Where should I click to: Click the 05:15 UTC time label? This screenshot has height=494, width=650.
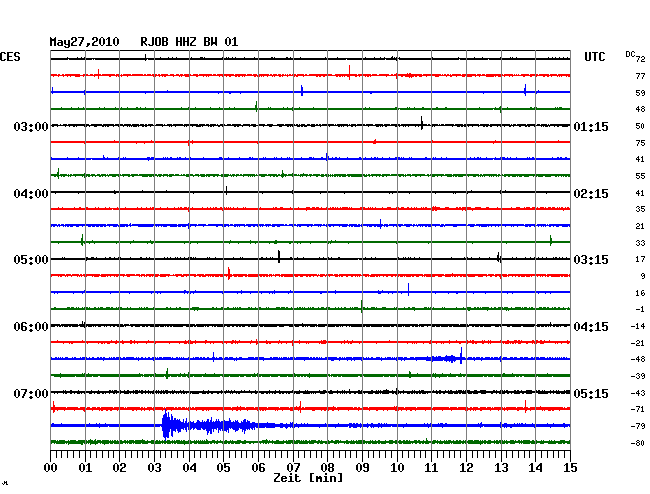591,393
